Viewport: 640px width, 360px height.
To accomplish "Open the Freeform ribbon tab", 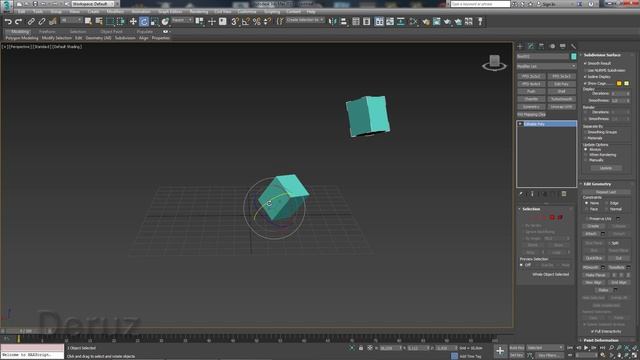I will (x=47, y=31).
